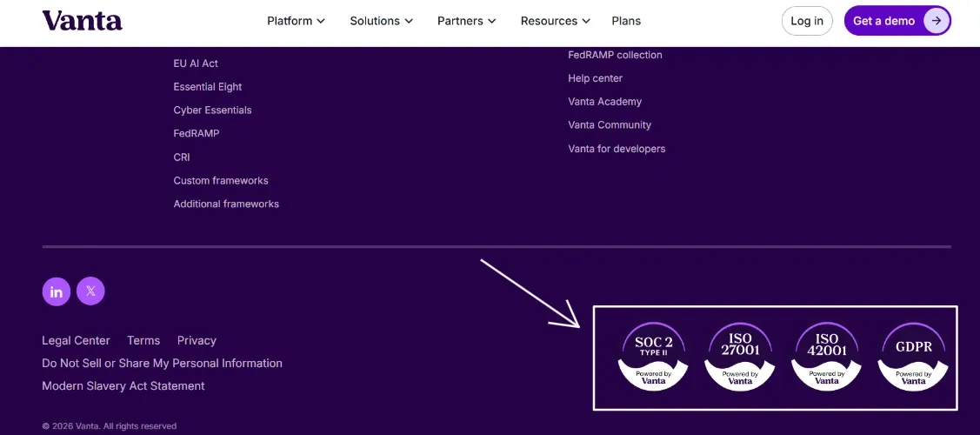Viewport: 980px width, 435px height.
Task: Open the Custom frameworks link
Action: (221, 181)
